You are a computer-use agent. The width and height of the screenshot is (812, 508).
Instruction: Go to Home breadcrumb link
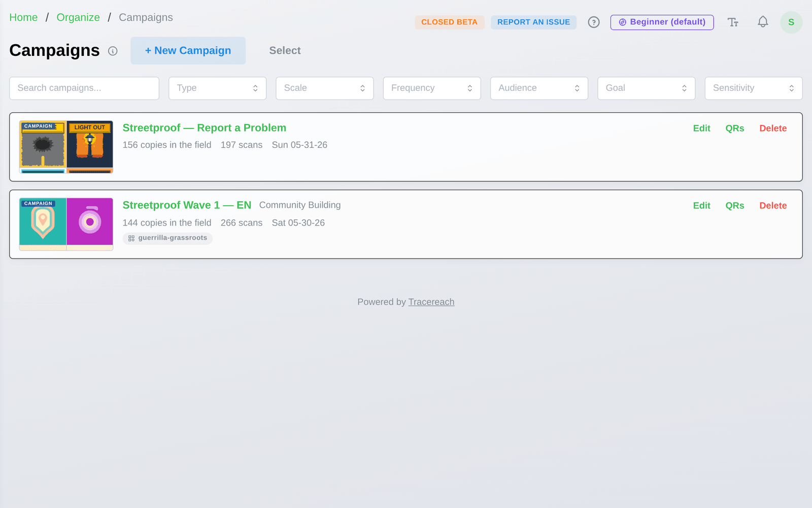[23, 17]
